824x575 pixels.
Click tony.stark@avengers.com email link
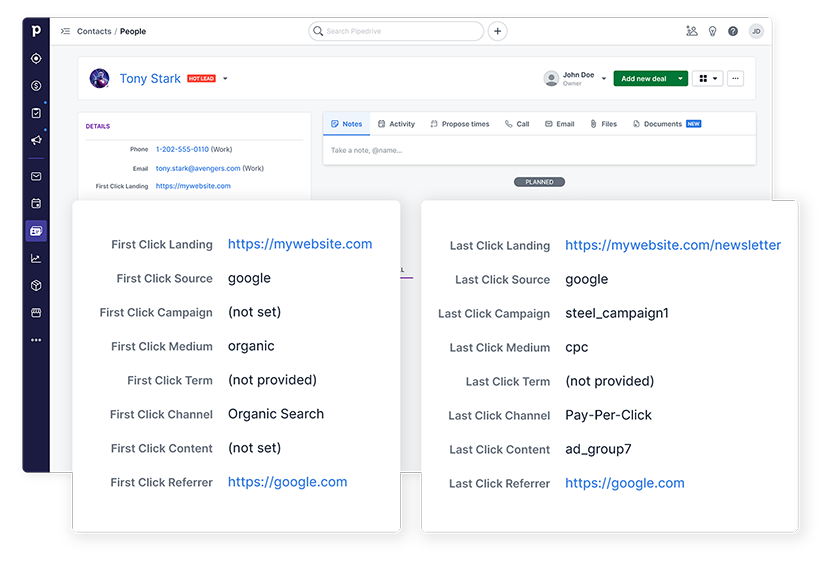(x=198, y=168)
